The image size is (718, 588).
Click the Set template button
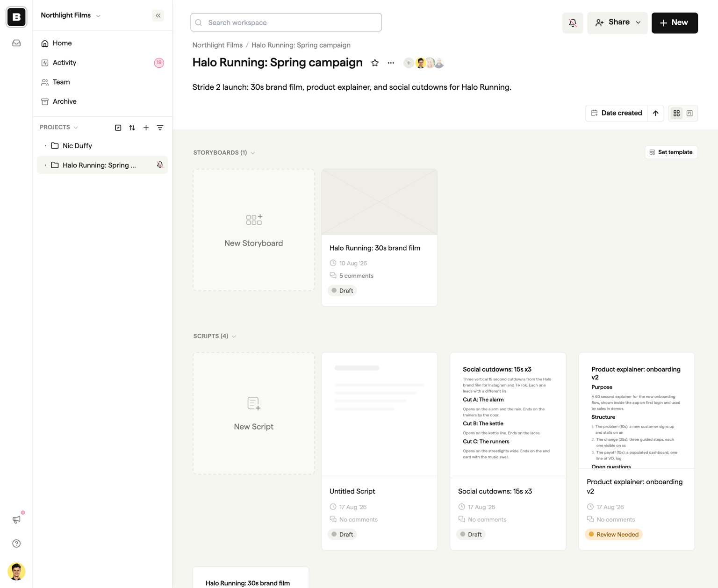point(671,152)
